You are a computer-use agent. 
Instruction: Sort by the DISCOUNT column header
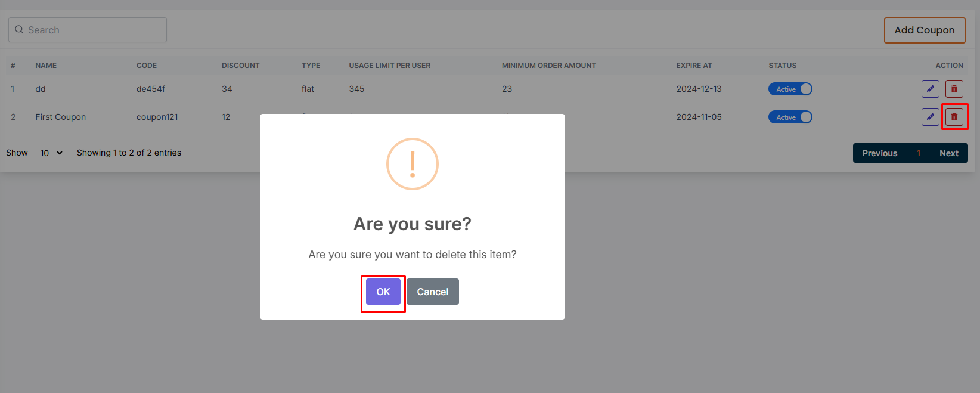240,66
